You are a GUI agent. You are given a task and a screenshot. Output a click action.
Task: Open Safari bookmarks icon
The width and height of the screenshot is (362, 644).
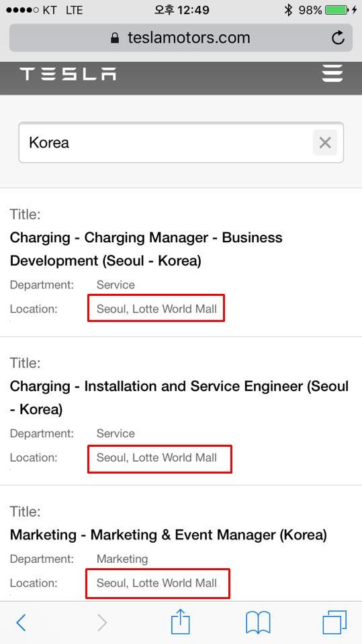(258, 623)
